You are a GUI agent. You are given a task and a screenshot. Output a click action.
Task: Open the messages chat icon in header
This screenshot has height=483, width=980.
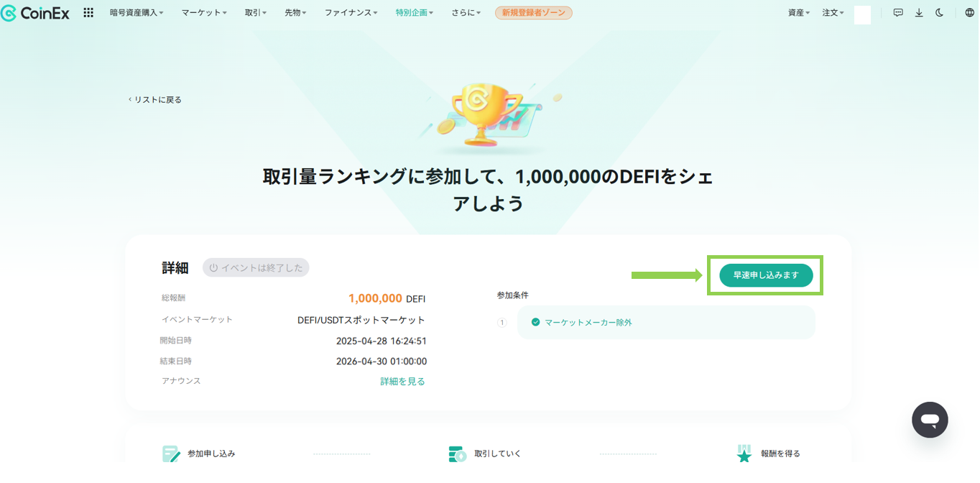click(898, 13)
